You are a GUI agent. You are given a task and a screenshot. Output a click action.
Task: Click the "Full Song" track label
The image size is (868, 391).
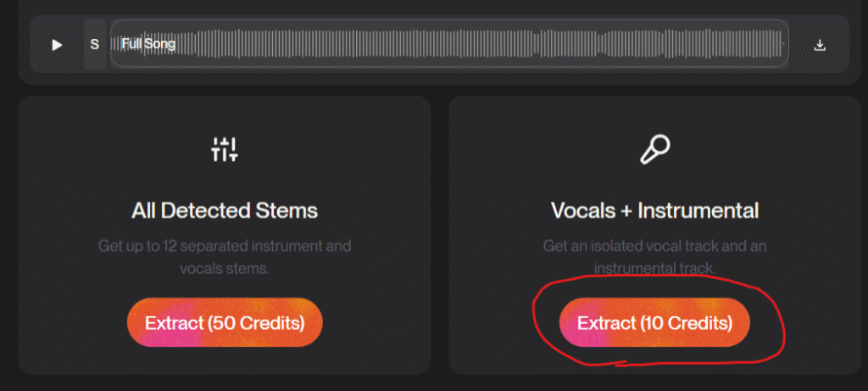click(x=148, y=43)
